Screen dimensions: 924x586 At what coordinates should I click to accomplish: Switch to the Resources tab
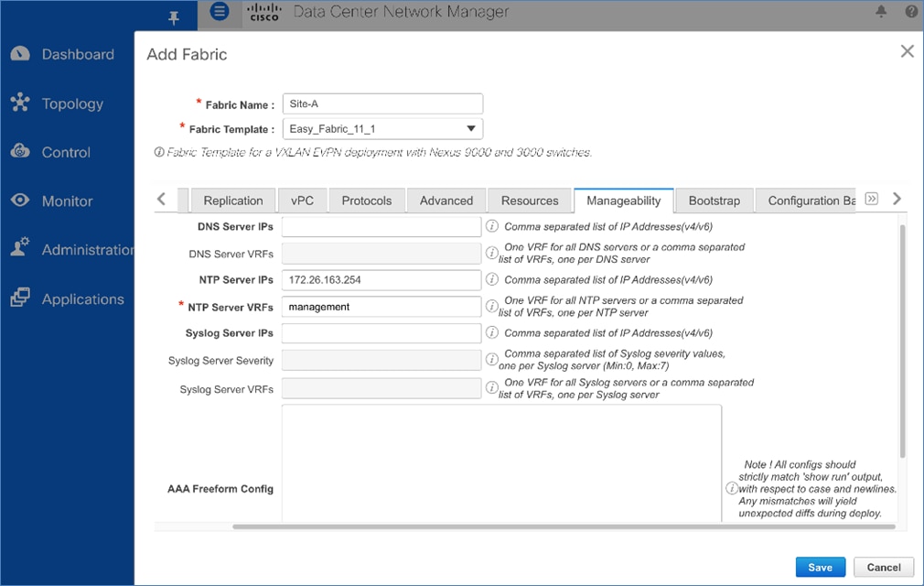pos(530,201)
